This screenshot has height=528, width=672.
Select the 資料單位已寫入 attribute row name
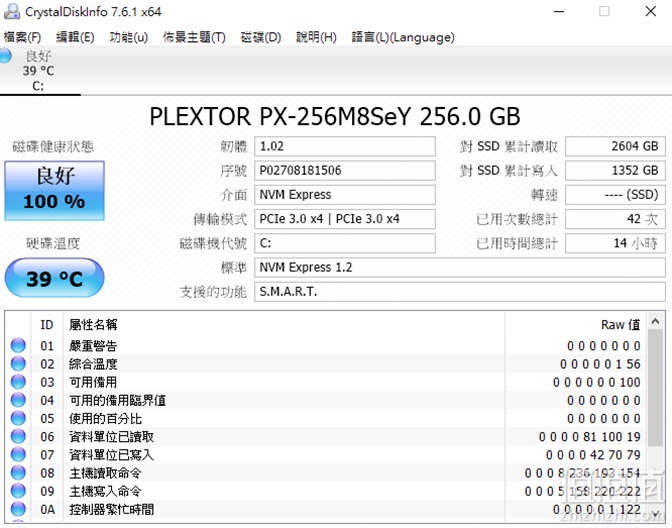(111, 455)
